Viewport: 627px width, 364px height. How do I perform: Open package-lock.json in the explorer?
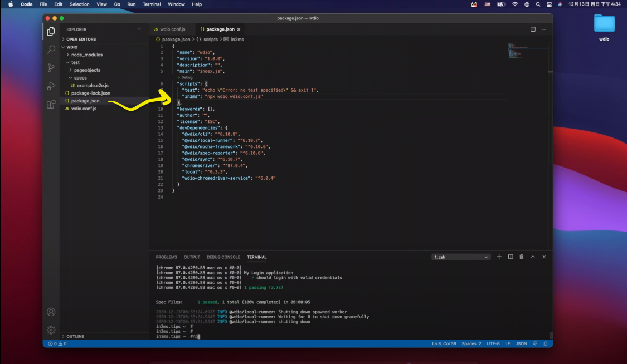90,93
